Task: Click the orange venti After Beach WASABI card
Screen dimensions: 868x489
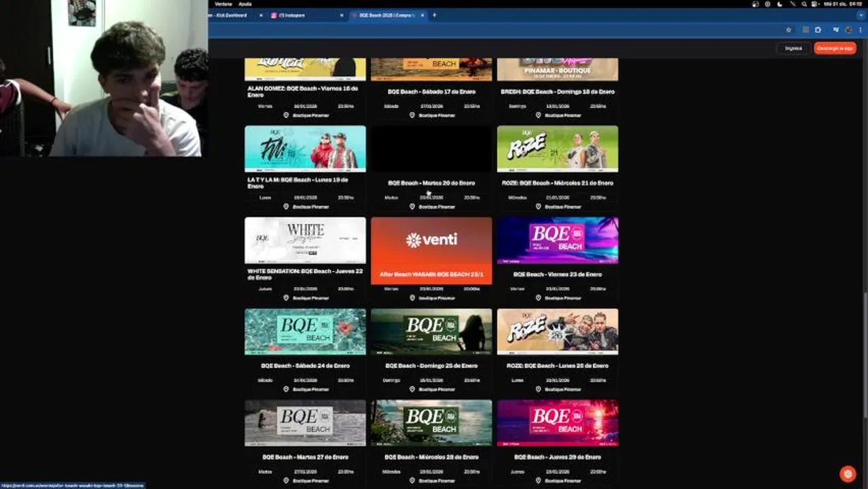Action: click(x=431, y=251)
